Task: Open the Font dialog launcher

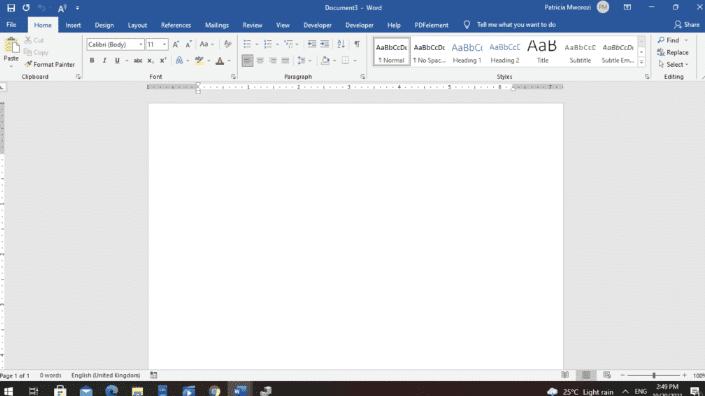Action: point(233,77)
